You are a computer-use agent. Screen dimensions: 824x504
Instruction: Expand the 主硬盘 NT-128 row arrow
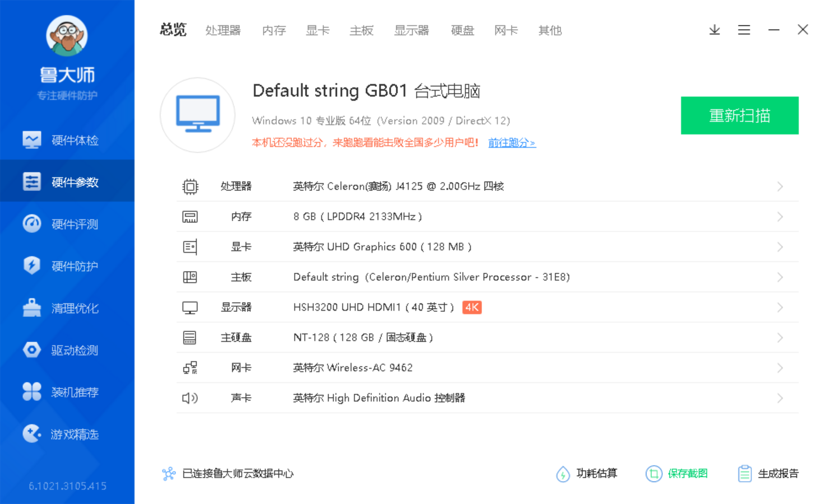[780, 338]
